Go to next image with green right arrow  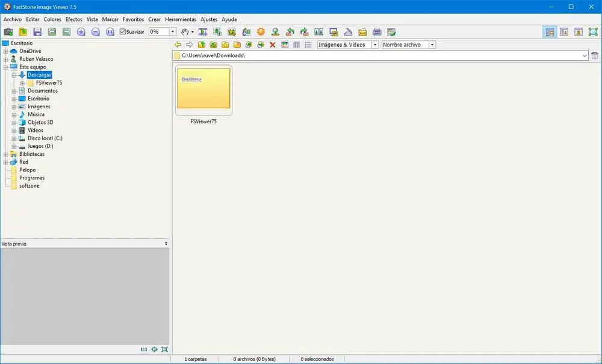tap(66, 32)
